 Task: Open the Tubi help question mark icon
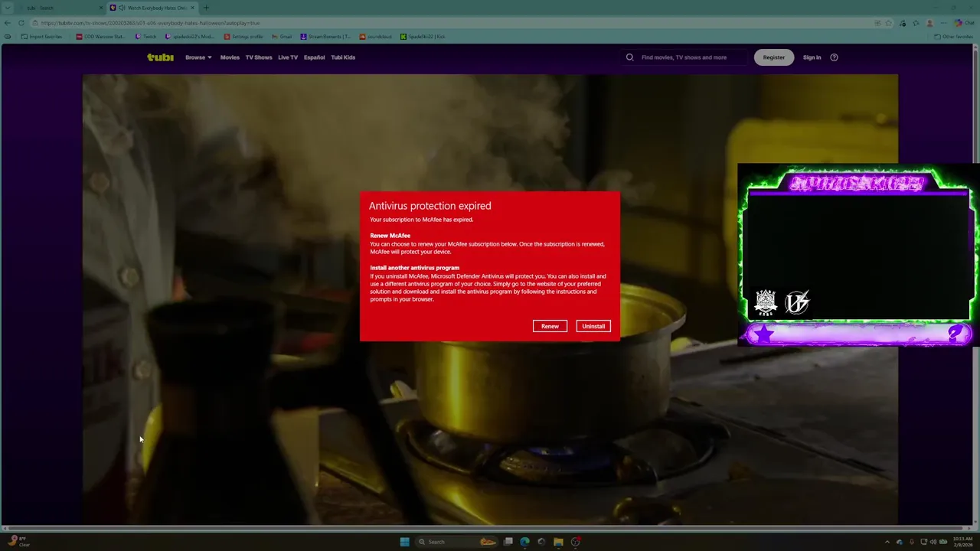[x=834, y=57]
